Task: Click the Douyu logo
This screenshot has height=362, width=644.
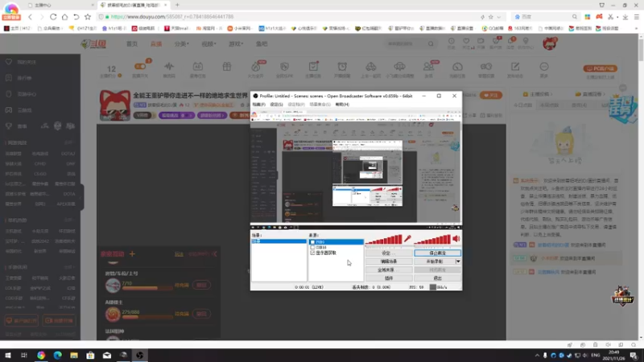Action: pyautogui.click(x=93, y=44)
